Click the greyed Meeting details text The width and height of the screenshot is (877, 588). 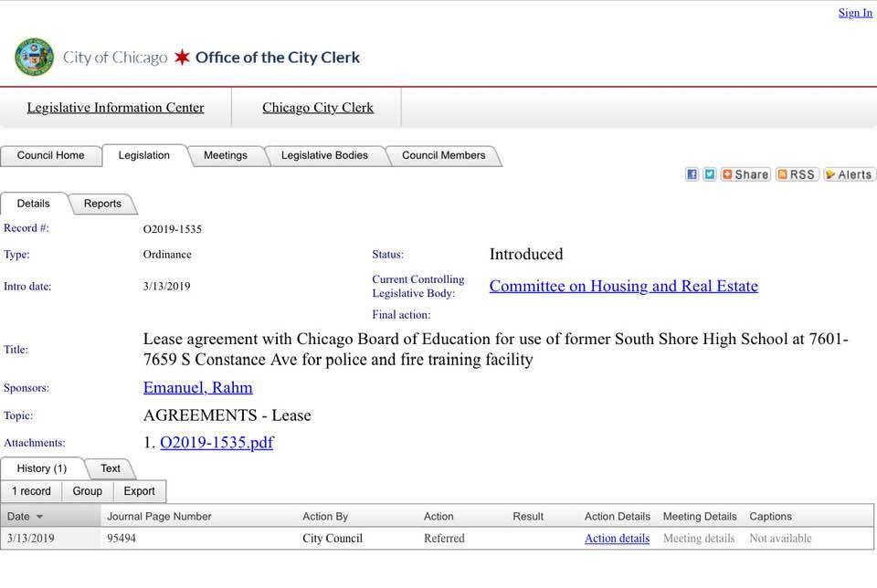[x=699, y=539]
